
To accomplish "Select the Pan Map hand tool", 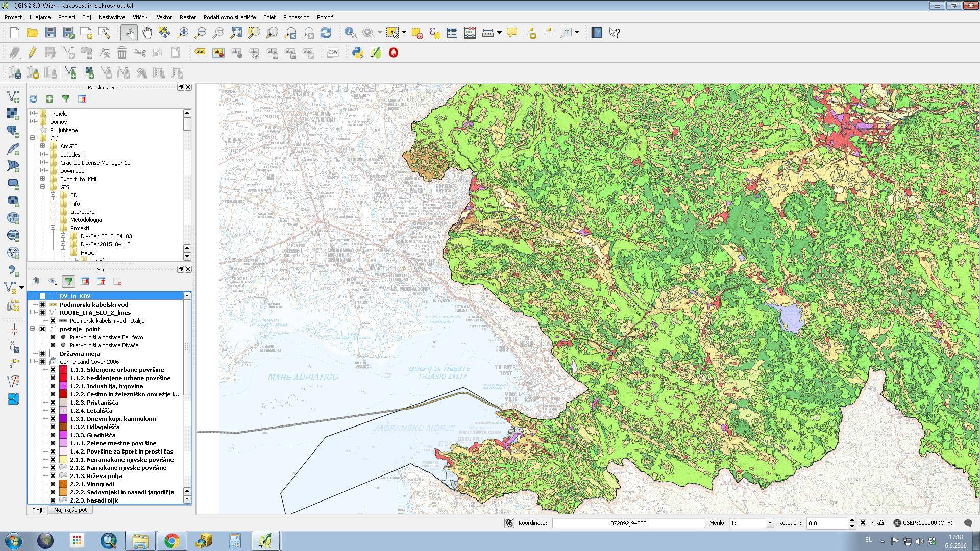I will click(x=147, y=33).
